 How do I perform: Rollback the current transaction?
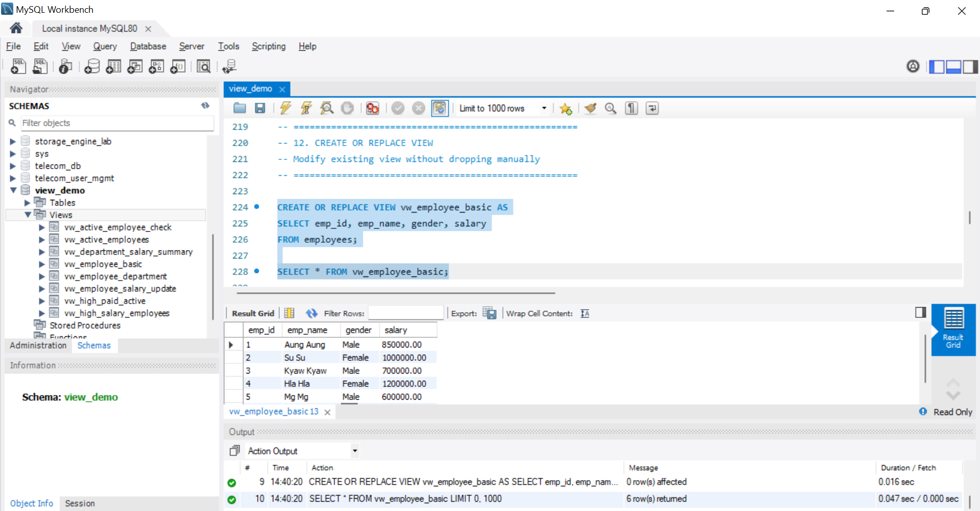[x=418, y=108]
